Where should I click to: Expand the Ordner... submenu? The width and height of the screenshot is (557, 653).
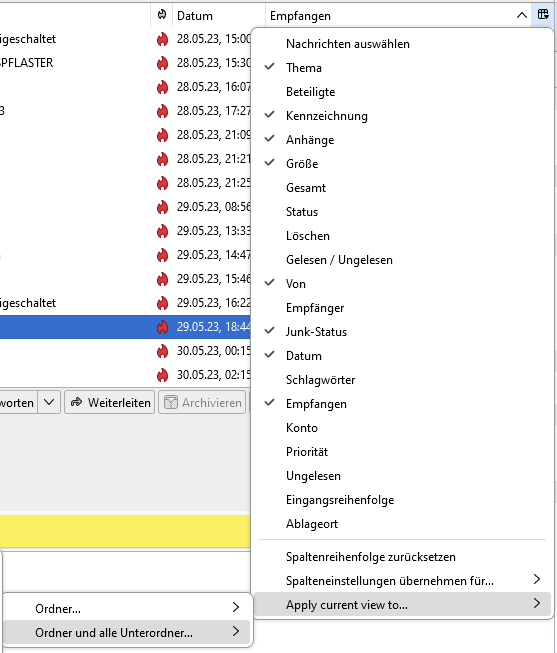click(127, 608)
